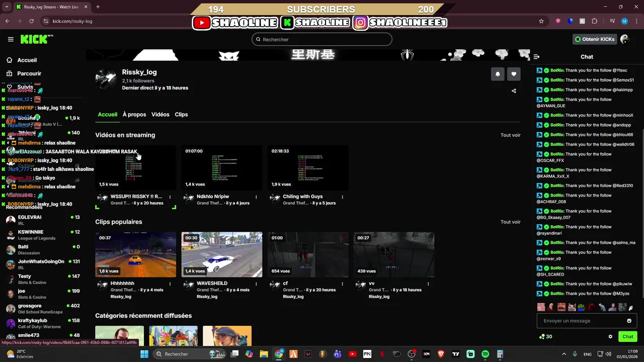Open the Rissky_log channel avatar
Image resolution: width=644 pixels, height=362 pixels.
(106, 79)
